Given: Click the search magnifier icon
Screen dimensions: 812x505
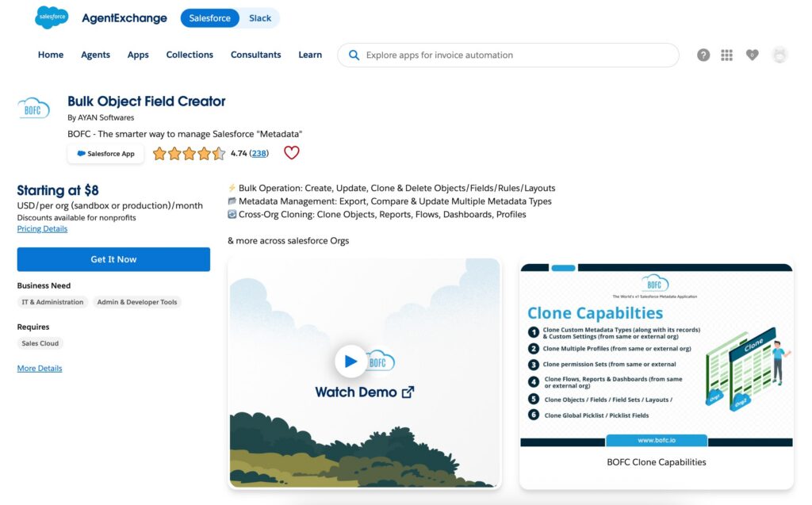Looking at the screenshot, I should point(354,55).
